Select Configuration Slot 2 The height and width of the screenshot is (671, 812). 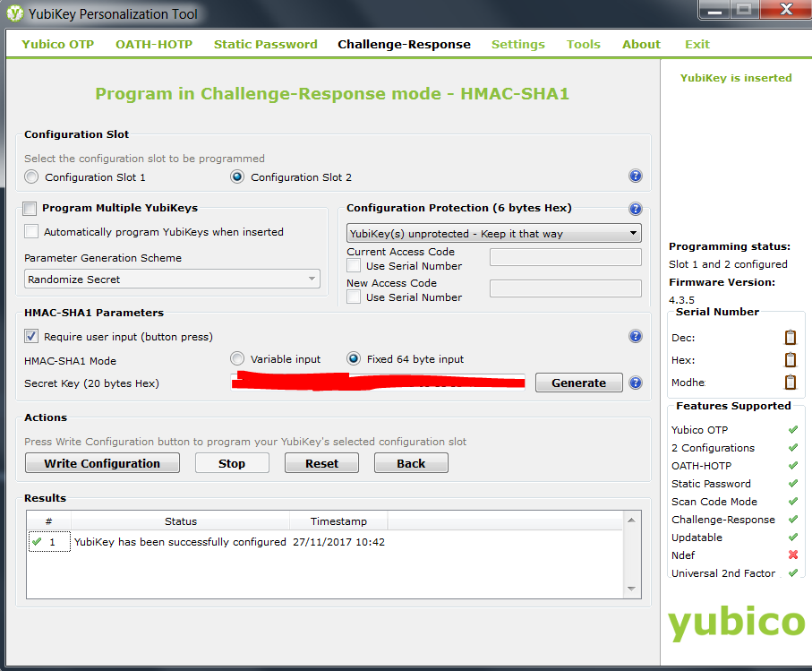coord(237,177)
